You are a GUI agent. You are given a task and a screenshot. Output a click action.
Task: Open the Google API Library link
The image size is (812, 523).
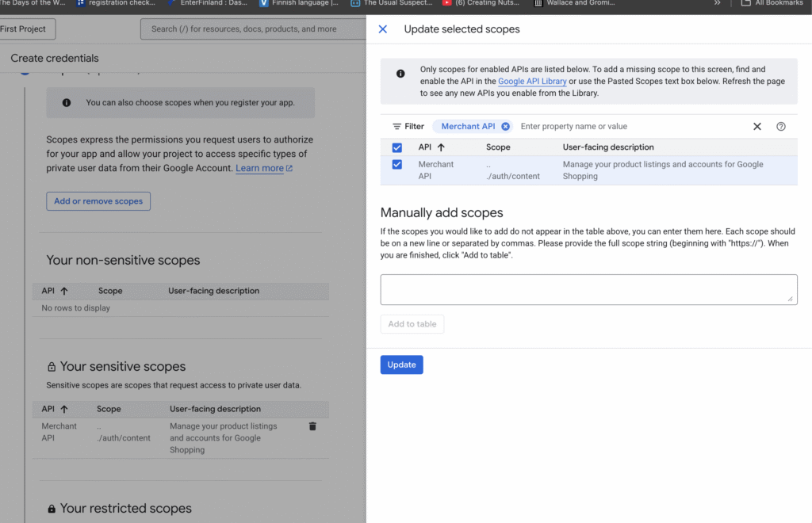coord(532,82)
